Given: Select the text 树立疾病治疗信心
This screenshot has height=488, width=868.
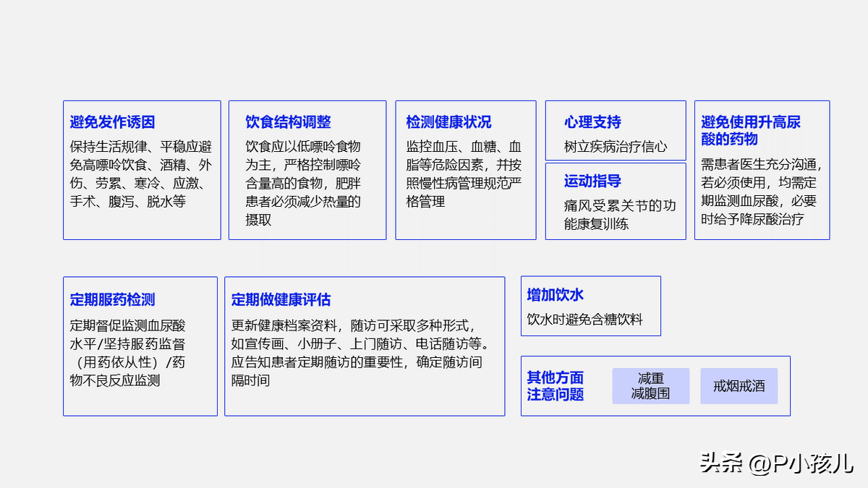Looking at the screenshot, I should (x=616, y=147).
